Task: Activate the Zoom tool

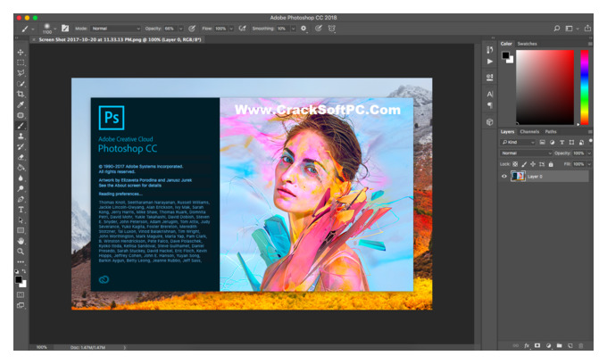Action: [21, 252]
